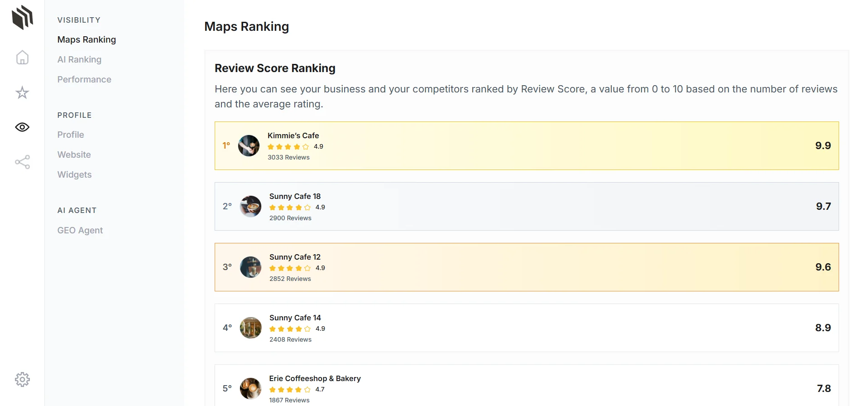Click the Maps Ranking page title

pyautogui.click(x=246, y=26)
